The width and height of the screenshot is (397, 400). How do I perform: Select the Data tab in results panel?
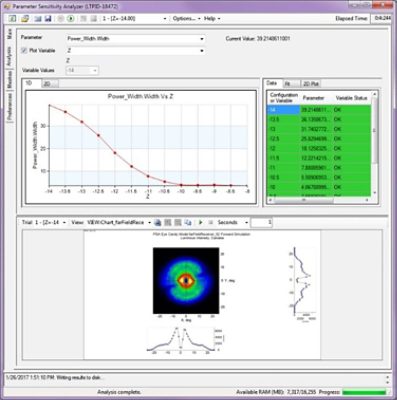pos(273,83)
